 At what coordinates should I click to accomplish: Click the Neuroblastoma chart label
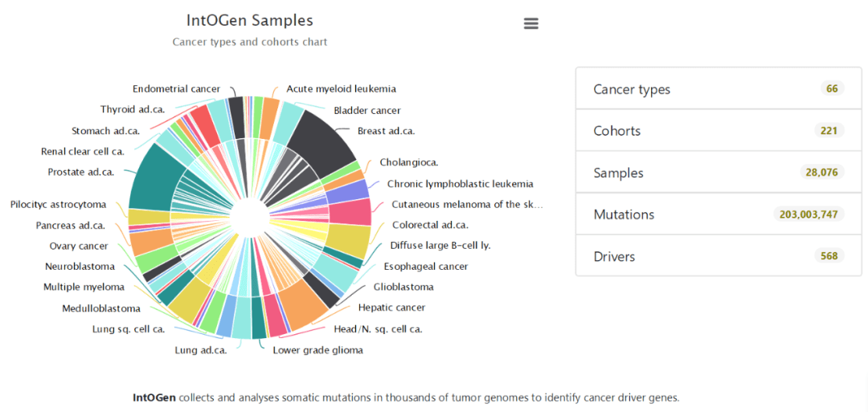click(x=80, y=267)
